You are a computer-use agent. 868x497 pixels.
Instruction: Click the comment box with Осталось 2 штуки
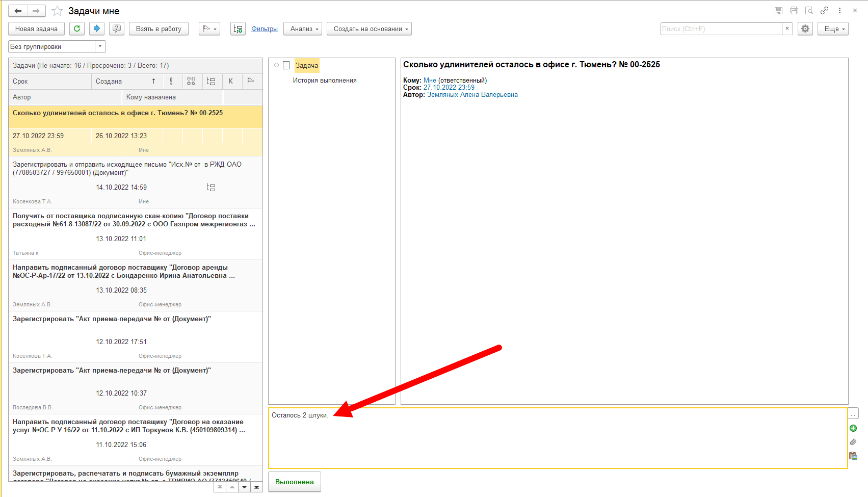pos(558,438)
